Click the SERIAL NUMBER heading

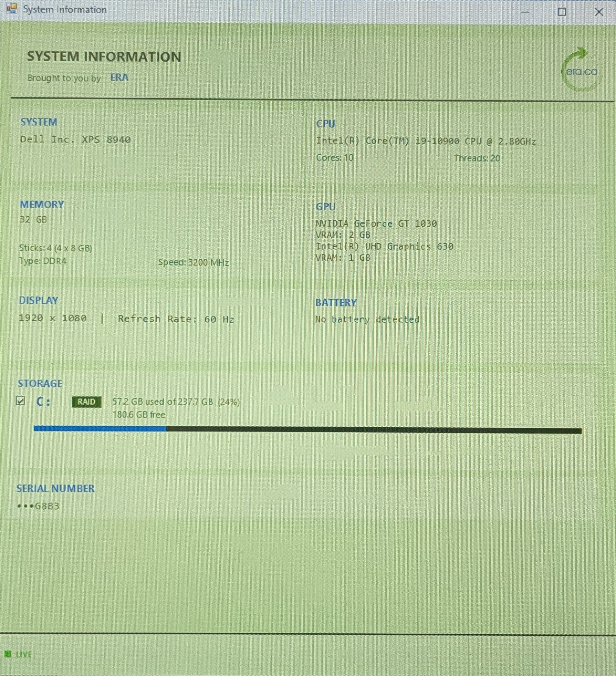click(x=55, y=488)
